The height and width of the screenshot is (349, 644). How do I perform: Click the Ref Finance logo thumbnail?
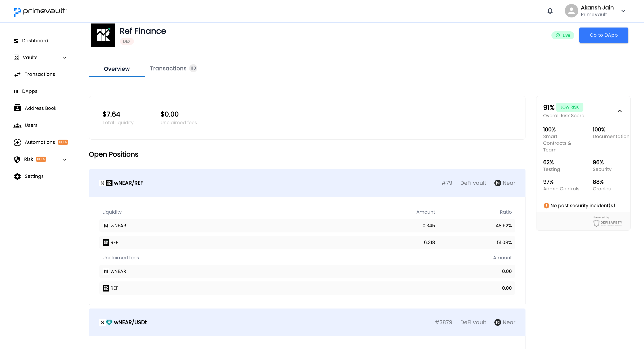103,35
